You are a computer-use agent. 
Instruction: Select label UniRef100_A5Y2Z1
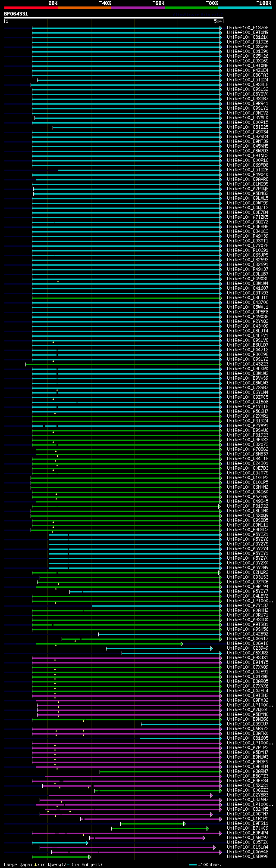coord(248,535)
